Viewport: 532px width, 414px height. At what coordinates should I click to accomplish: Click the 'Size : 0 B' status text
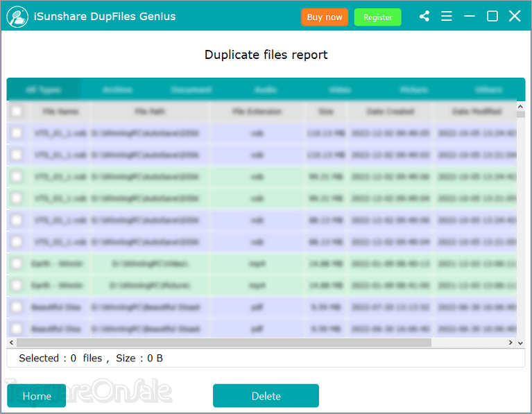pos(139,358)
